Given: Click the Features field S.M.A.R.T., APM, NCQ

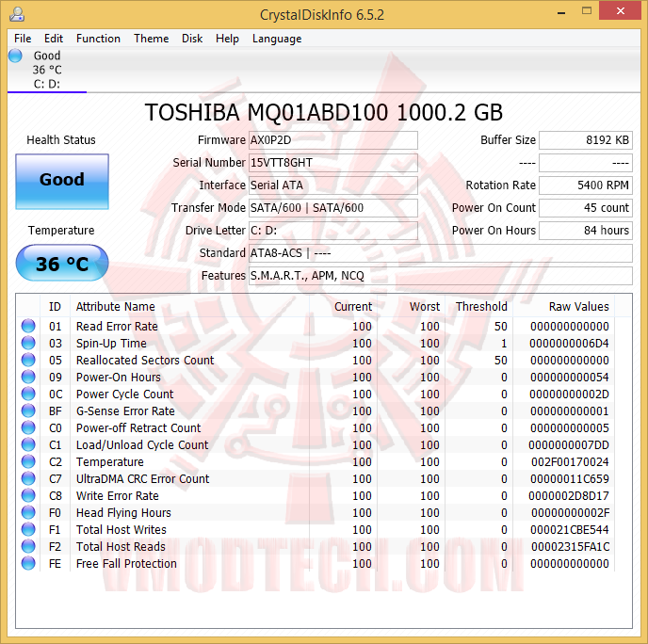Looking at the screenshot, I should click(x=441, y=276).
